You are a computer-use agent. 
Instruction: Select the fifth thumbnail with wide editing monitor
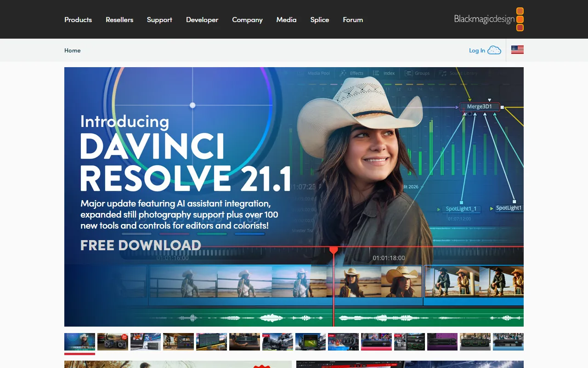[x=211, y=342]
